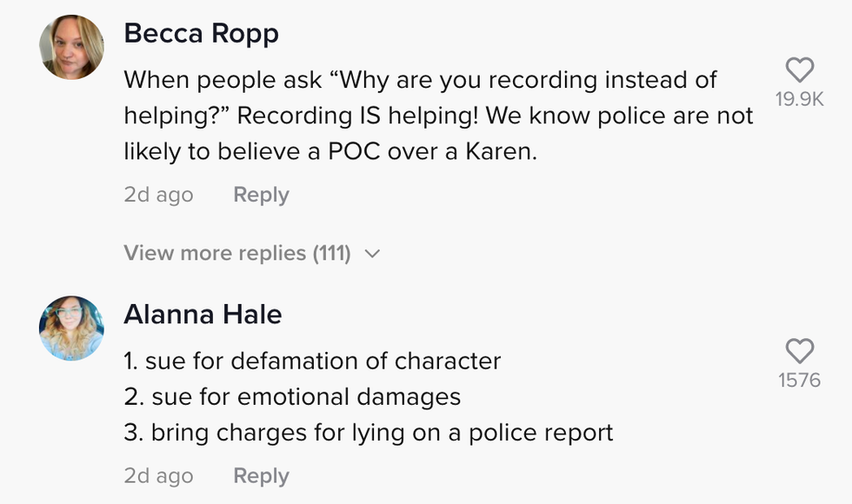
Task: Click the 2d ago timestamp under Becca's comment
Action: [158, 195]
